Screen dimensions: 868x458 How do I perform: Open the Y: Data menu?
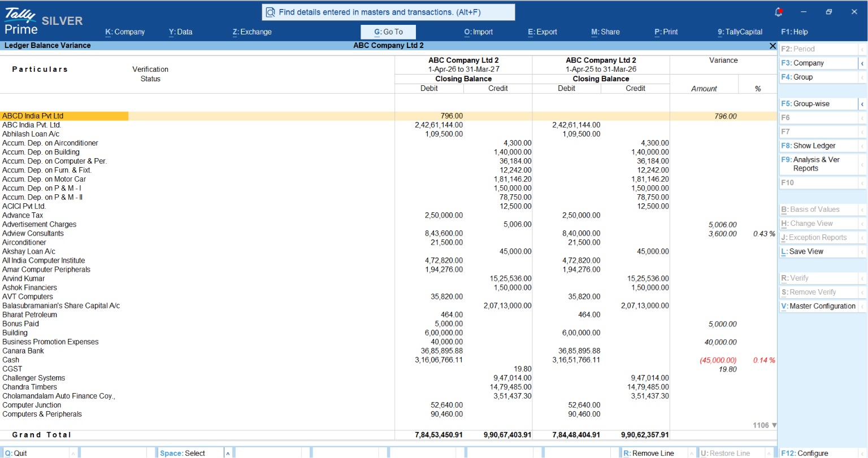coord(180,32)
